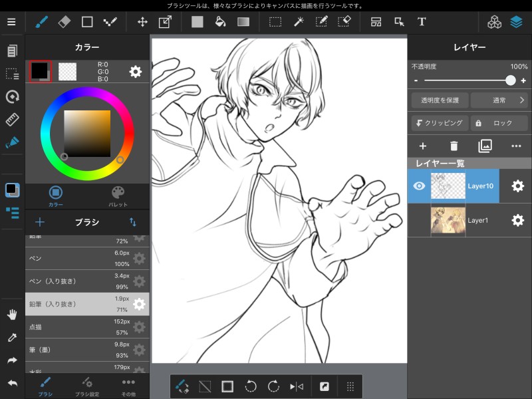Toggle the color panel sidebar icon

point(12,190)
